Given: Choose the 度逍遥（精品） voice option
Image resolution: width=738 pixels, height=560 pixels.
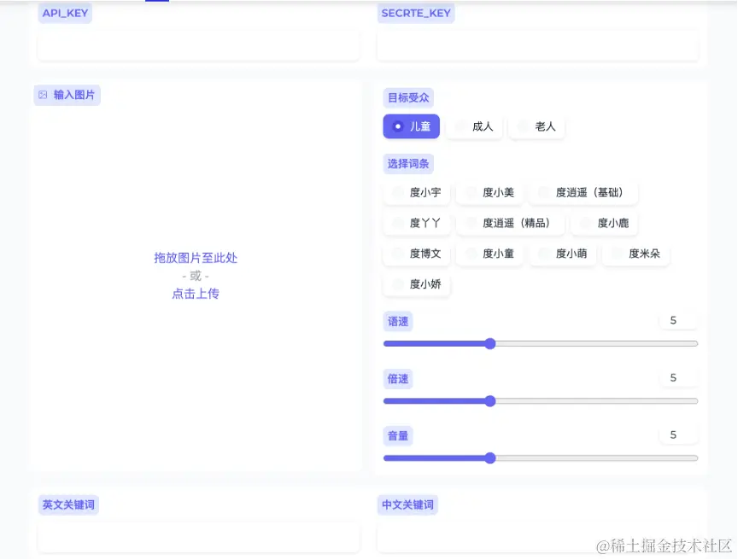Looking at the screenshot, I should (510, 223).
